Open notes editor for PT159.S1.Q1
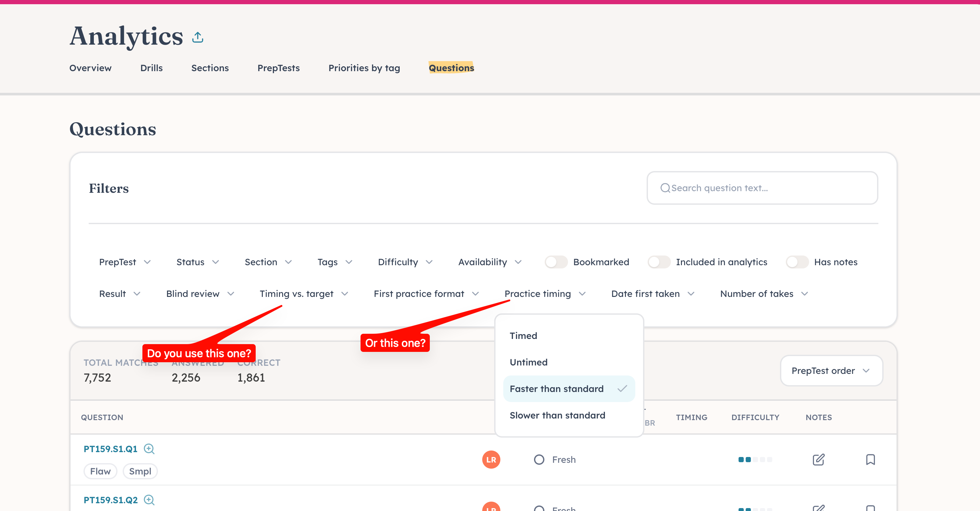Screen dimensions: 980x511 [x=818, y=460]
